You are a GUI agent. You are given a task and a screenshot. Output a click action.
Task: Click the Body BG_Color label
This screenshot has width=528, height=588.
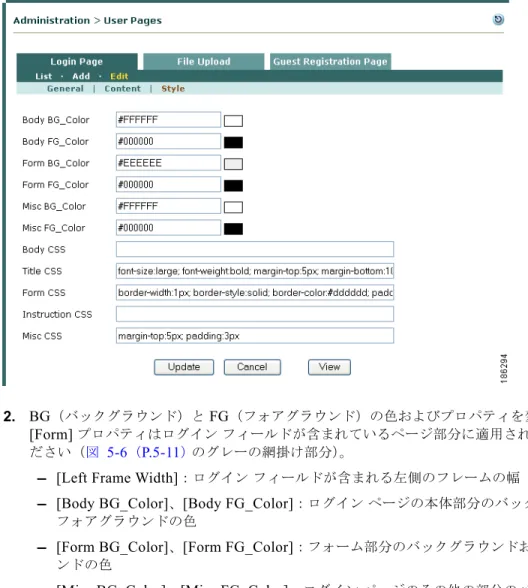click(56, 120)
